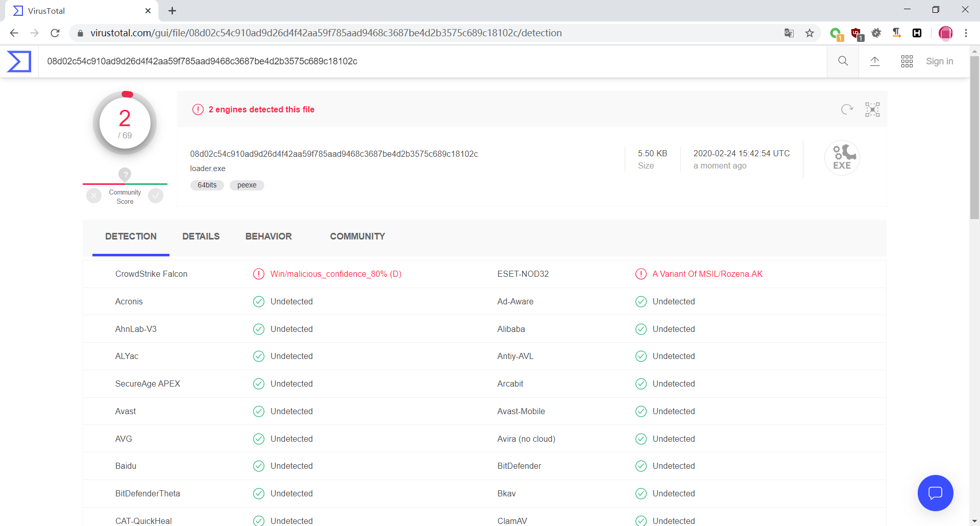Click the detection score circle 2/69
Image resolution: width=980 pixels, height=526 pixels.
[x=125, y=123]
